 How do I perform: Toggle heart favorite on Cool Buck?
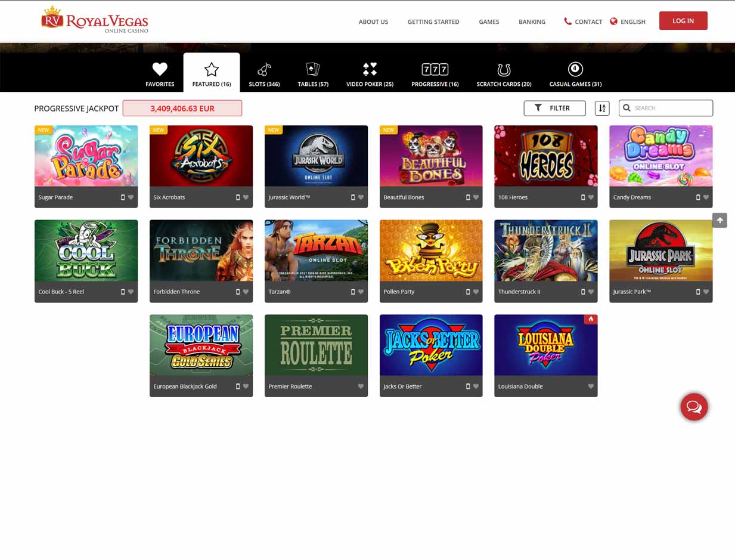point(131,292)
